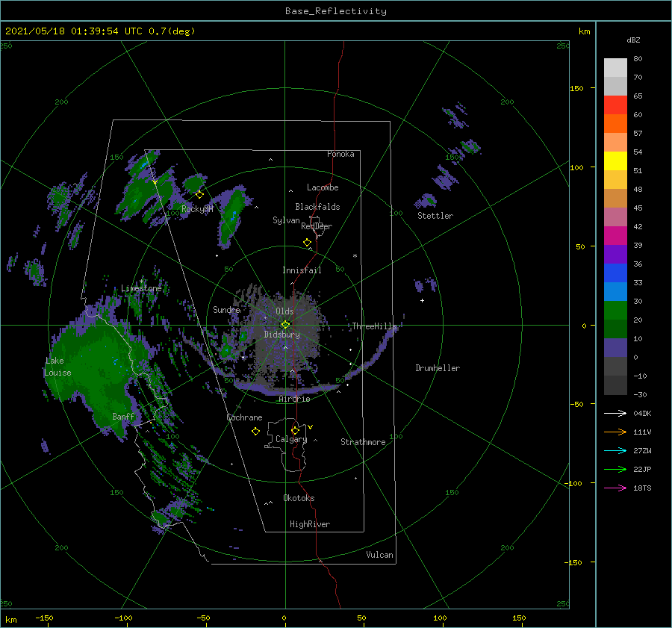
Task: Click the dBZ legend heading
Action: pyautogui.click(x=633, y=40)
